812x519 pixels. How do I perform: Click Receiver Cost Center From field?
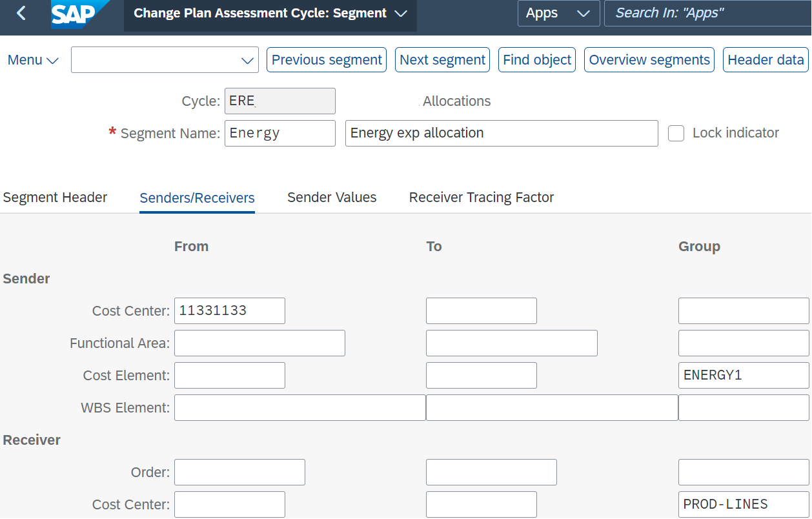coord(230,504)
